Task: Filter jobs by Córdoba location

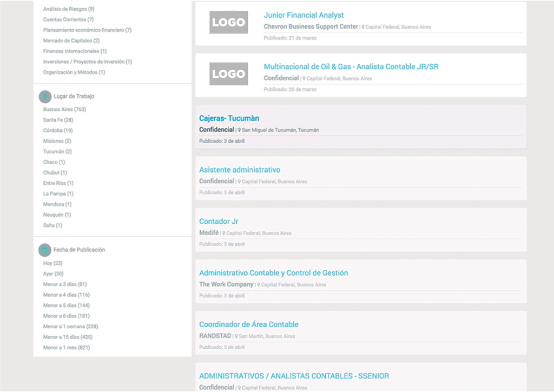Action: point(57,130)
